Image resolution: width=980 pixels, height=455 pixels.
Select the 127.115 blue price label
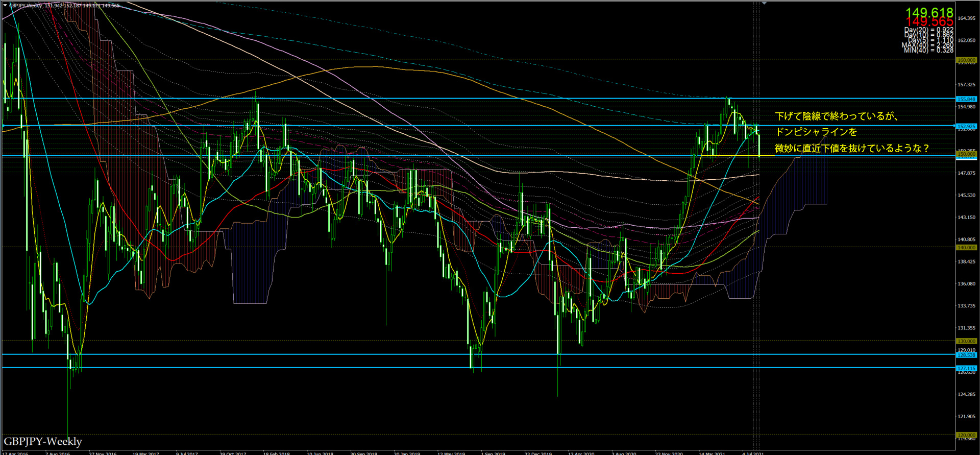click(x=966, y=368)
